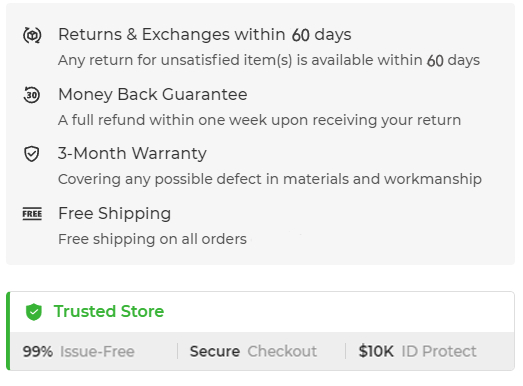Click the '60 days' text in returns heading
Image resolution: width=523 pixels, height=386 pixels.
322,35
